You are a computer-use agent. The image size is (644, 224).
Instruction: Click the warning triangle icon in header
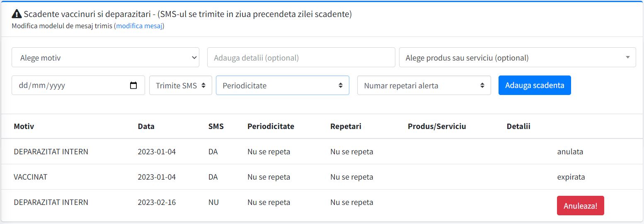point(17,15)
